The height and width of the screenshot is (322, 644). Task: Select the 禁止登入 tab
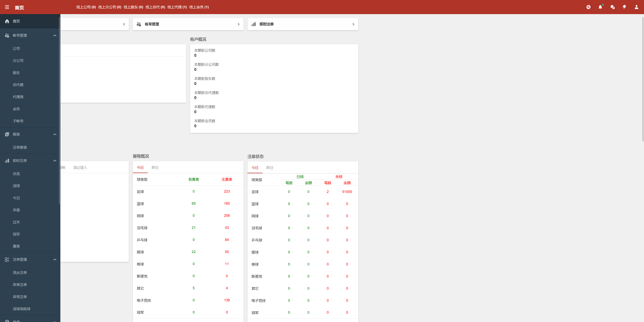click(x=80, y=168)
